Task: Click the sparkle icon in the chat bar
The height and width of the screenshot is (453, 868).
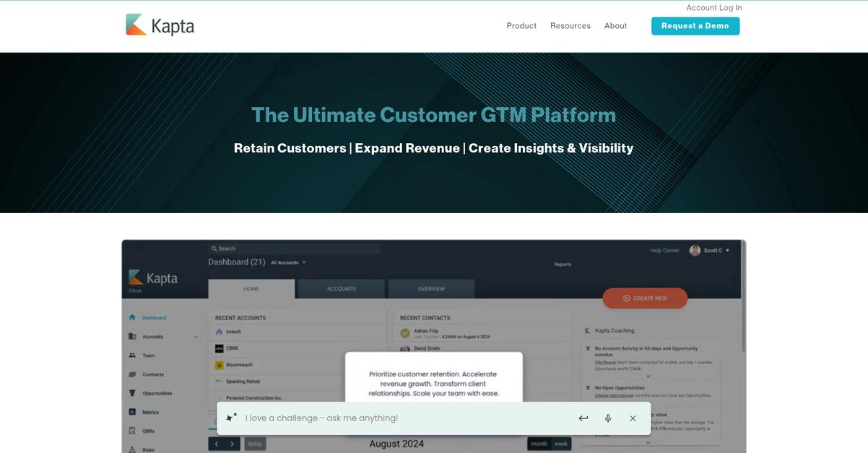Action: coord(231,418)
